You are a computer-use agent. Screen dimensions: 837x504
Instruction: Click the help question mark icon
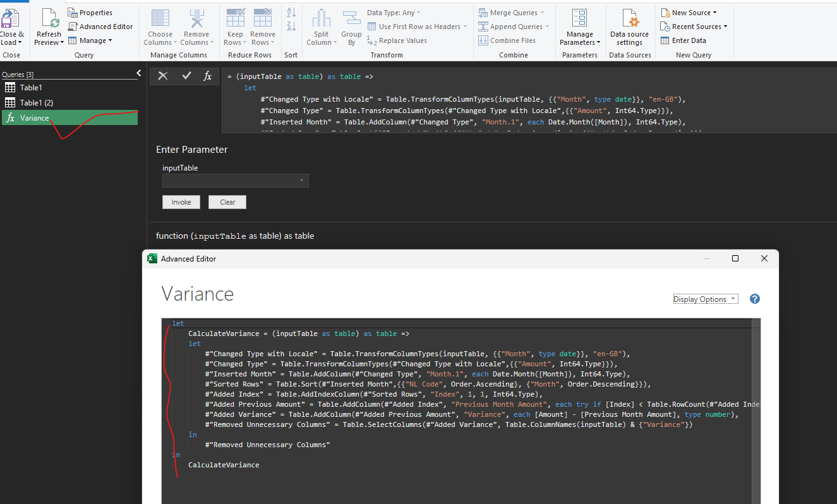[x=754, y=299]
